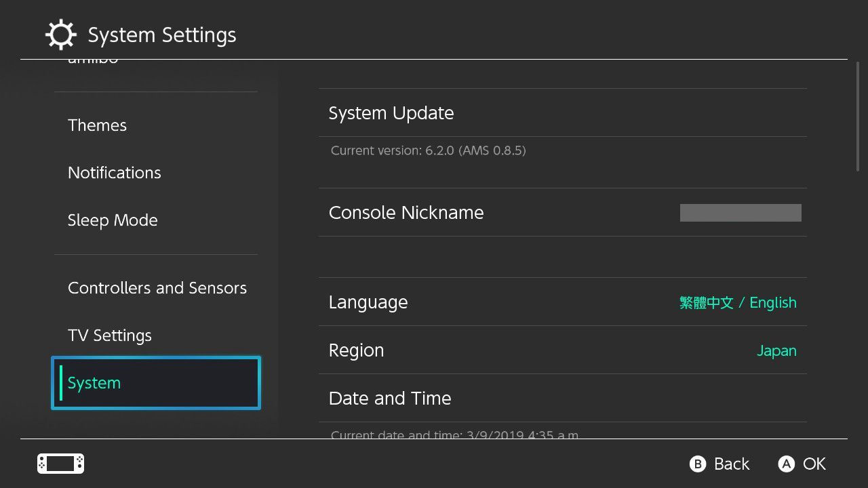Open Date and Time settings
The image size is (868, 488).
(563, 398)
